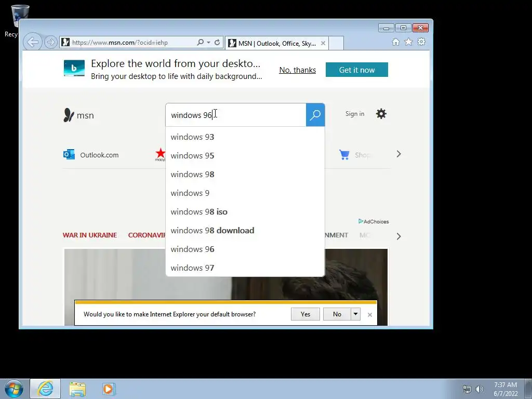The image size is (532, 399).
Task: Click into the MSN search box
Action: click(236, 115)
